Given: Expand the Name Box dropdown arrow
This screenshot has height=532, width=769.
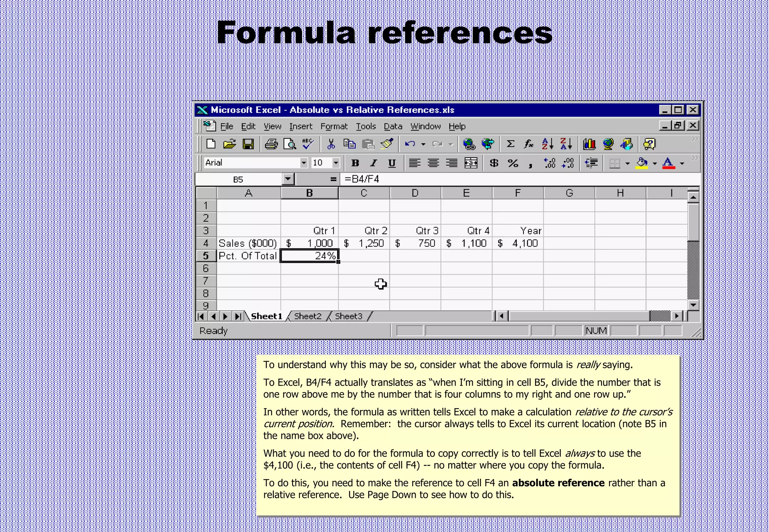Looking at the screenshot, I should click(x=288, y=179).
